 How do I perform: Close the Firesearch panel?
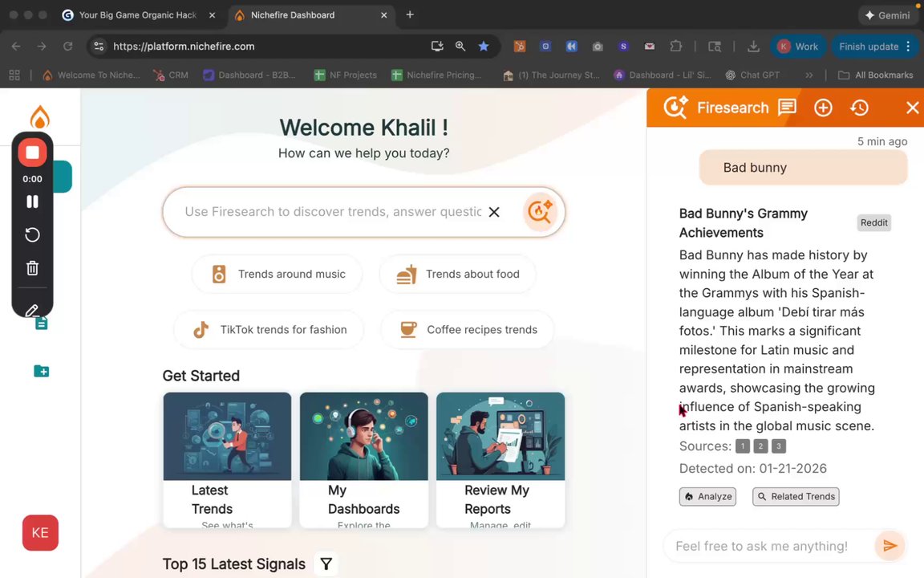click(912, 108)
